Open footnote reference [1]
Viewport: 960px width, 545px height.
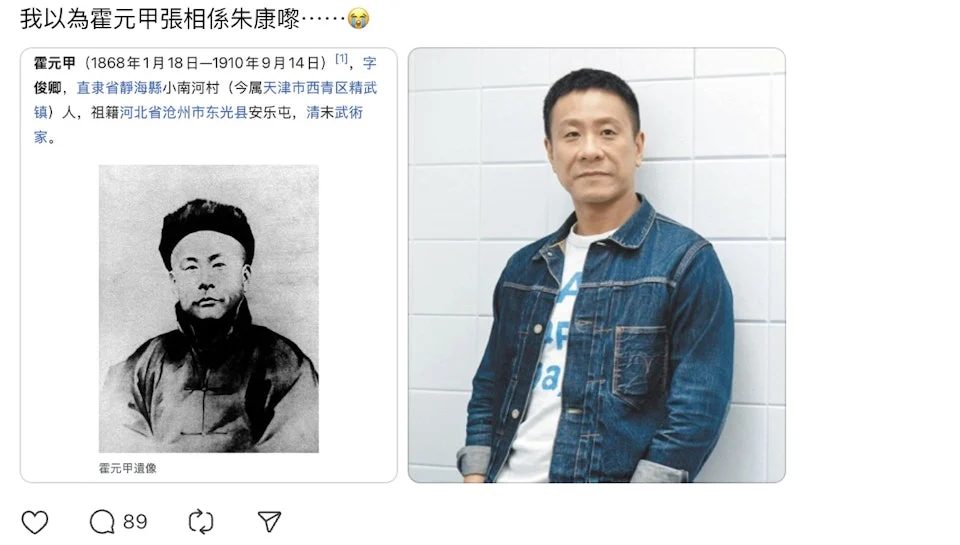click(x=342, y=59)
